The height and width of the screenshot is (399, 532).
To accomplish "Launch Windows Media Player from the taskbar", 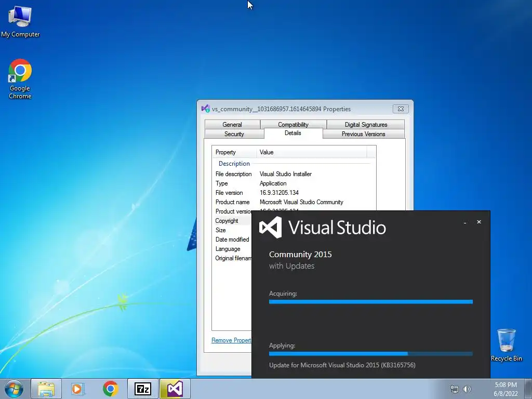I will 78,389.
